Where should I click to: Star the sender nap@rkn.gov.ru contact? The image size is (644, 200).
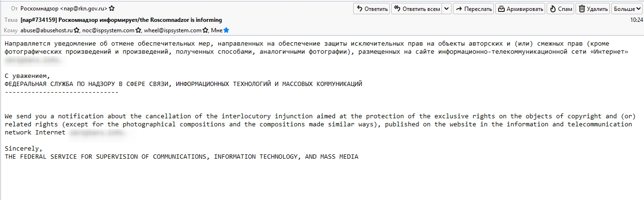coord(112,9)
